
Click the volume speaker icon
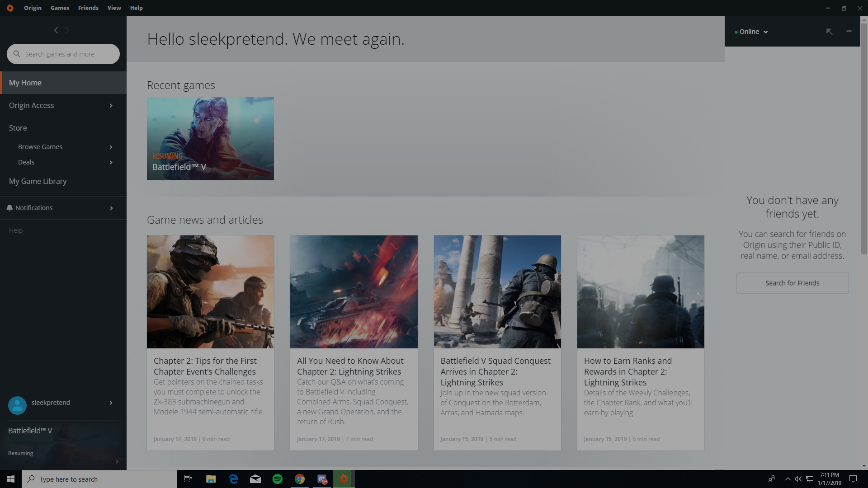point(798,479)
